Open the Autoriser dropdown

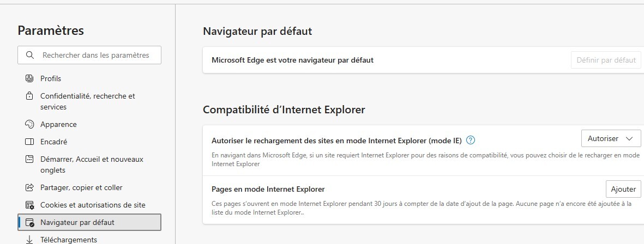611,139
